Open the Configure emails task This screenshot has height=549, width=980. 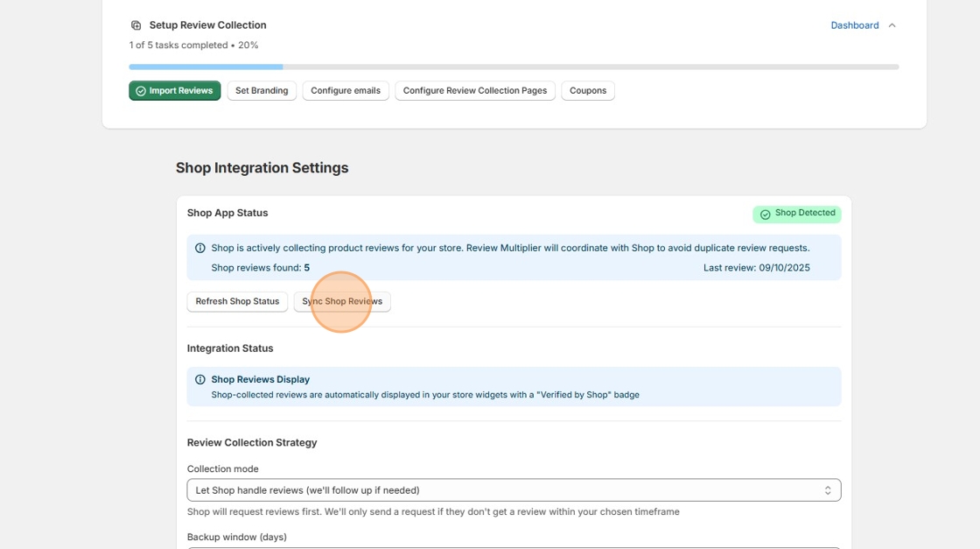346,91
